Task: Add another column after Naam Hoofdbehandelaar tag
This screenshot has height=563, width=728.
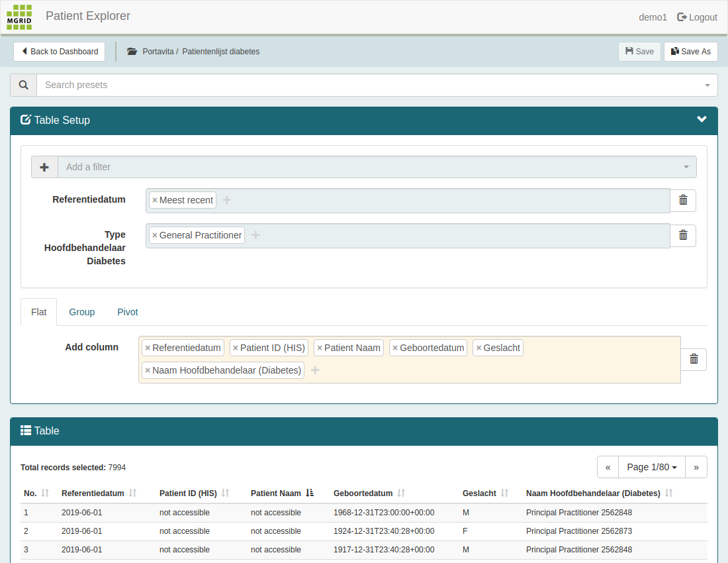Action: click(315, 370)
